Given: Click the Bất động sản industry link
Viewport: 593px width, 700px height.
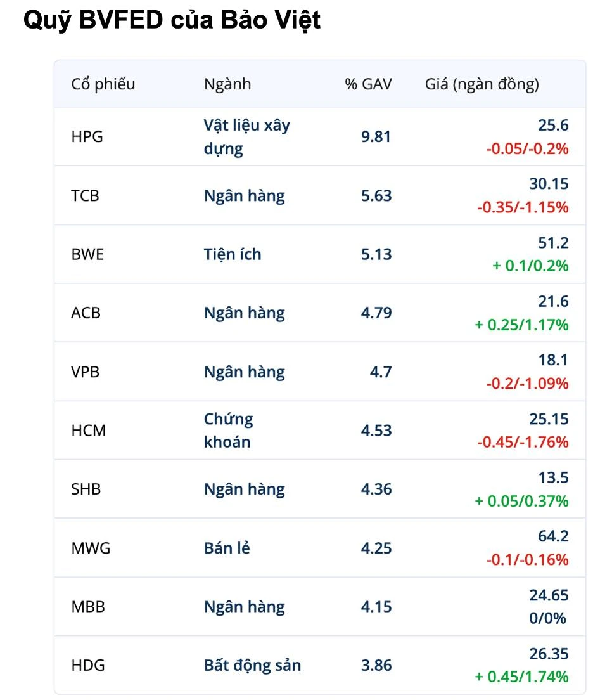Looking at the screenshot, I should point(252,665).
